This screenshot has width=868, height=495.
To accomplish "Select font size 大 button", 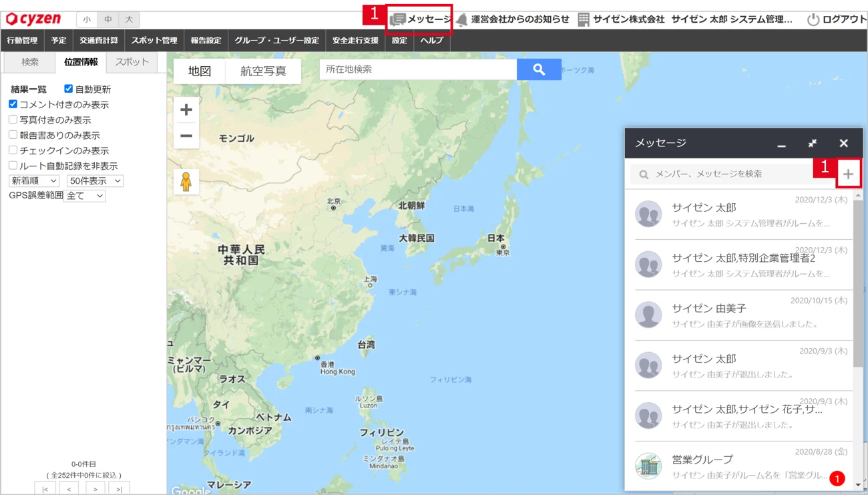I will pos(129,20).
